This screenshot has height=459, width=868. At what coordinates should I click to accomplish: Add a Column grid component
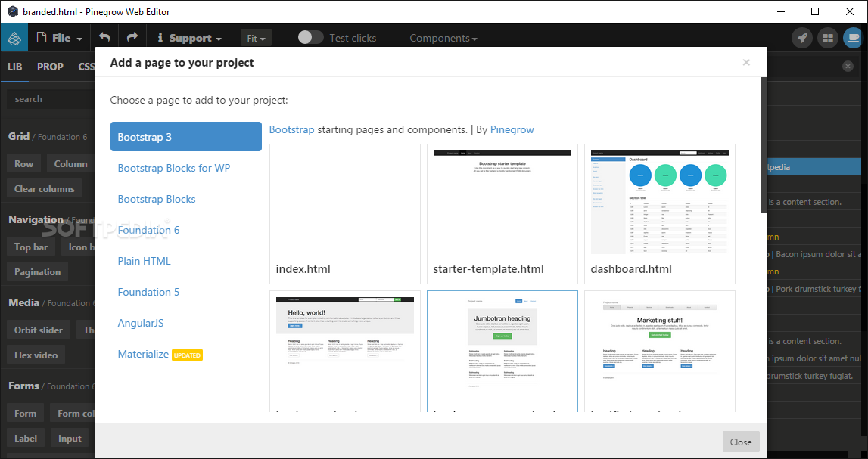[71, 163]
